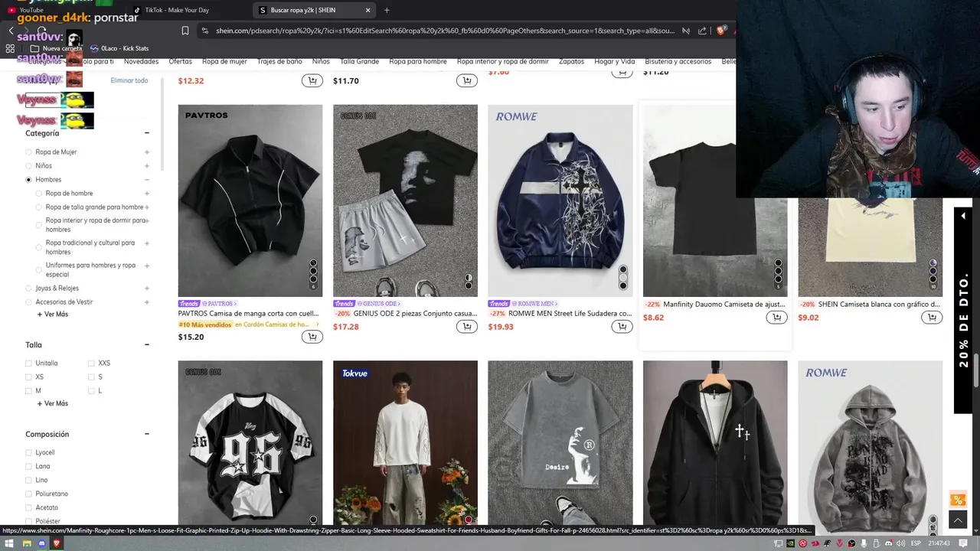This screenshot has height=551, width=980.
Task: Open the orange percent coupon icon
Action: [958, 500]
